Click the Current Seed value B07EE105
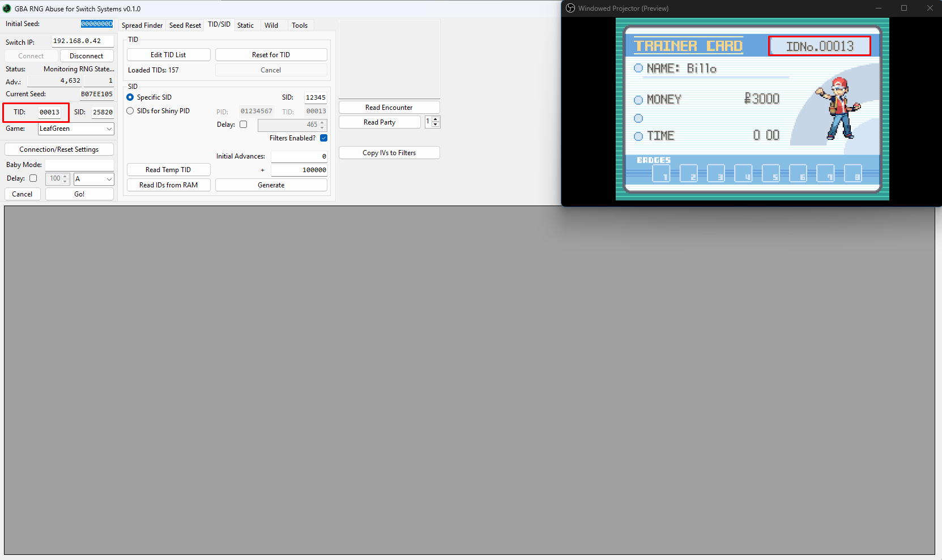 click(96, 94)
